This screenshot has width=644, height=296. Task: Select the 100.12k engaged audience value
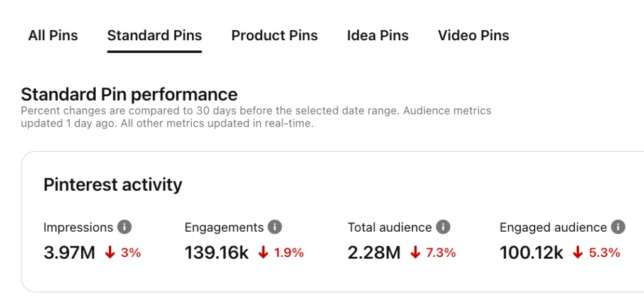pyautogui.click(x=531, y=253)
